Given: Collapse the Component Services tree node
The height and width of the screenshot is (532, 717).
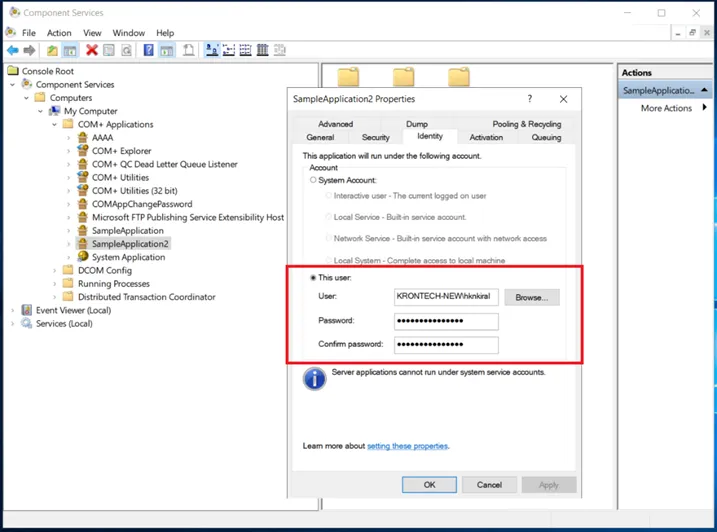Looking at the screenshot, I should (12, 85).
